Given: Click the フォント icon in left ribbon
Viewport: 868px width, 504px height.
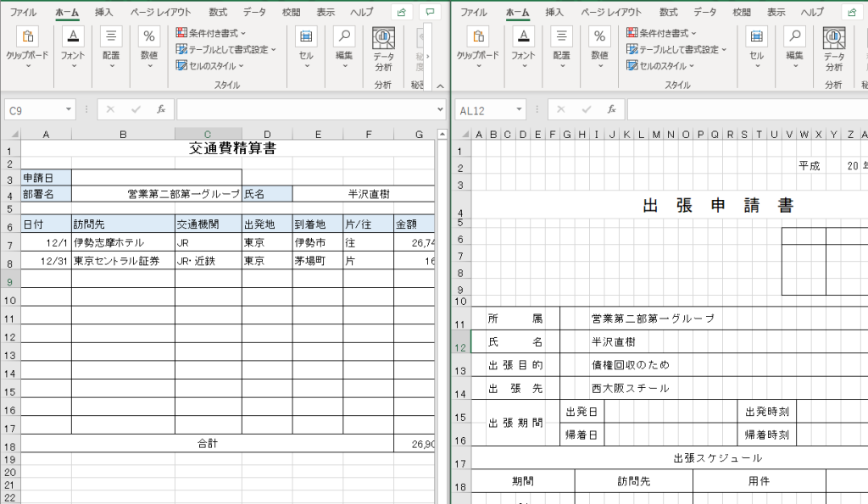Looking at the screenshot, I should point(73,36).
